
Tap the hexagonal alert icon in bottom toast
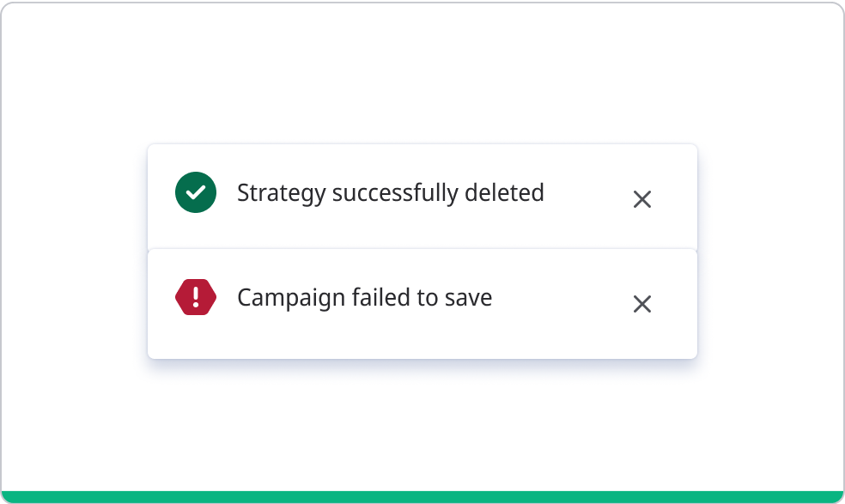(x=196, y=297)
